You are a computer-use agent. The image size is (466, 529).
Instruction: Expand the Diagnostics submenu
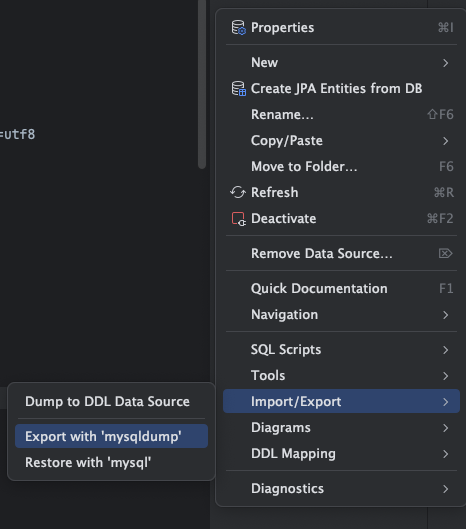coord(341,489)
